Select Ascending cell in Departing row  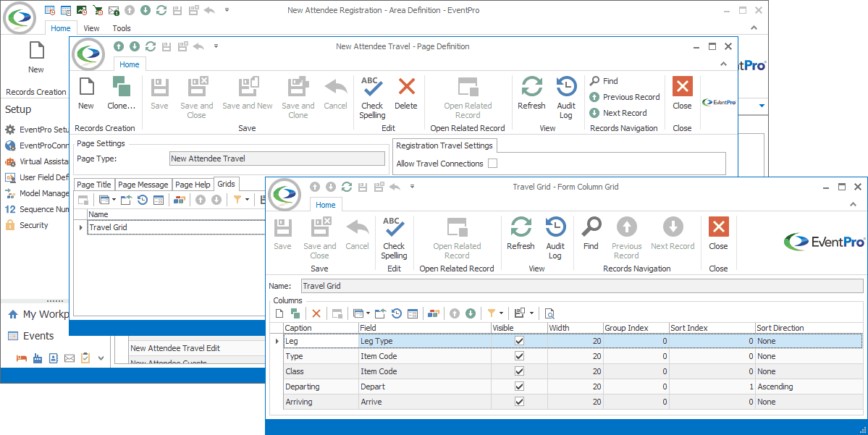tap(809, 387)
